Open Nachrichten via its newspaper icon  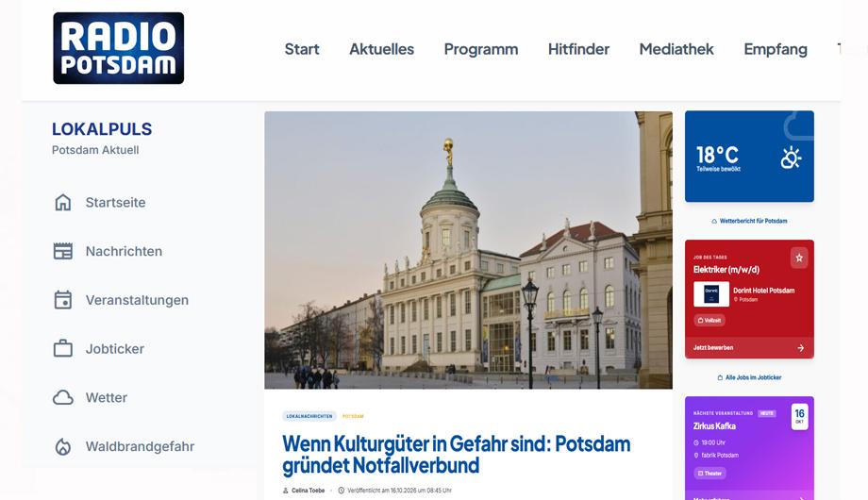[63, 251]
